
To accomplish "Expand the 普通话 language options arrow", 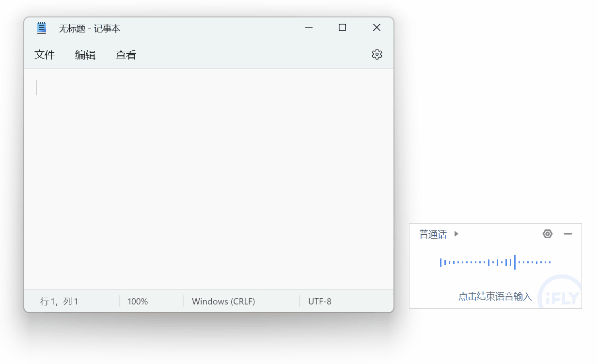I will [x=456, y=234].
